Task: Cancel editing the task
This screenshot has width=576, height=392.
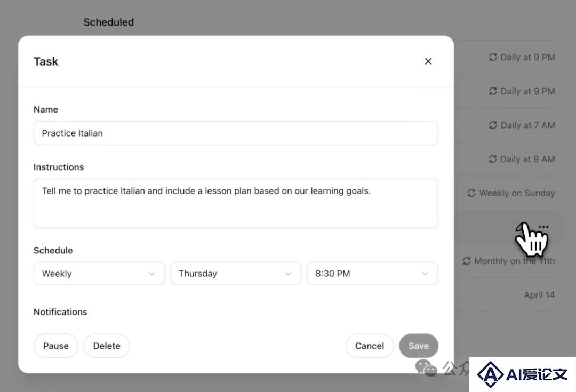Action: tap(370, 346)
